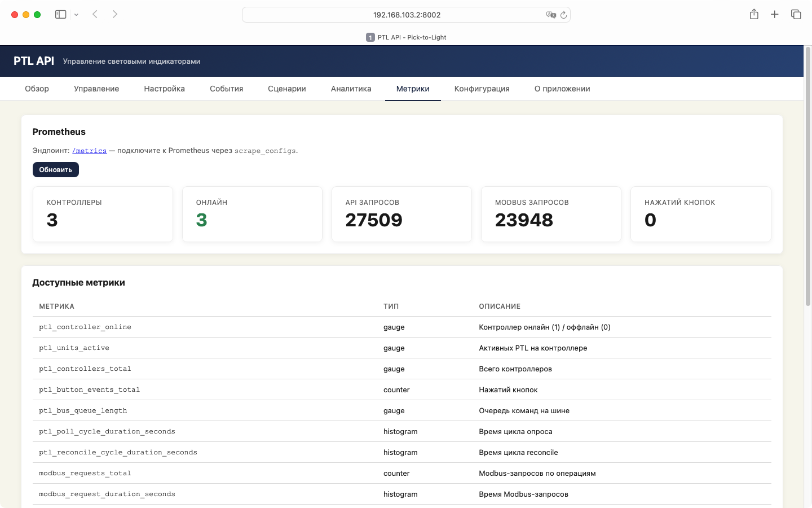
Task: Open the Конфигурация tab
Action: pos(482,89)
